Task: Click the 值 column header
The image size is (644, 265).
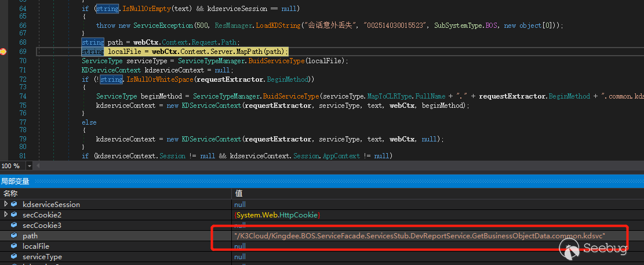Action: coord(239,193)
